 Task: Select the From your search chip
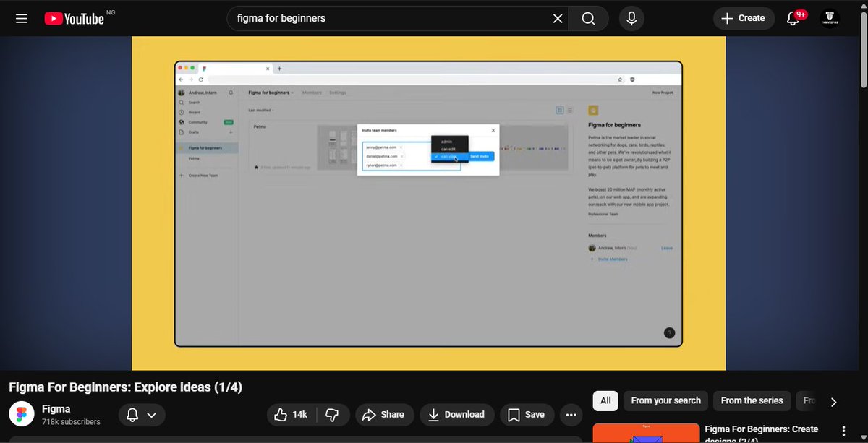tap(665, 400)
